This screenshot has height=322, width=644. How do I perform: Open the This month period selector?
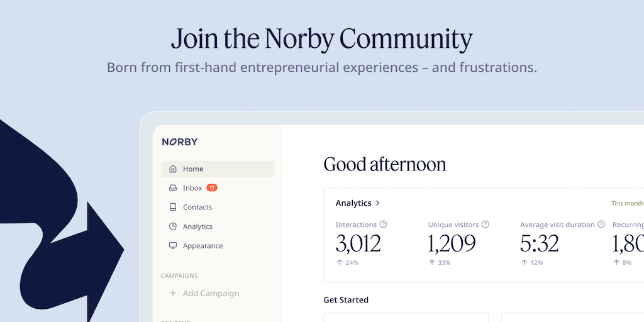(627, 203)
